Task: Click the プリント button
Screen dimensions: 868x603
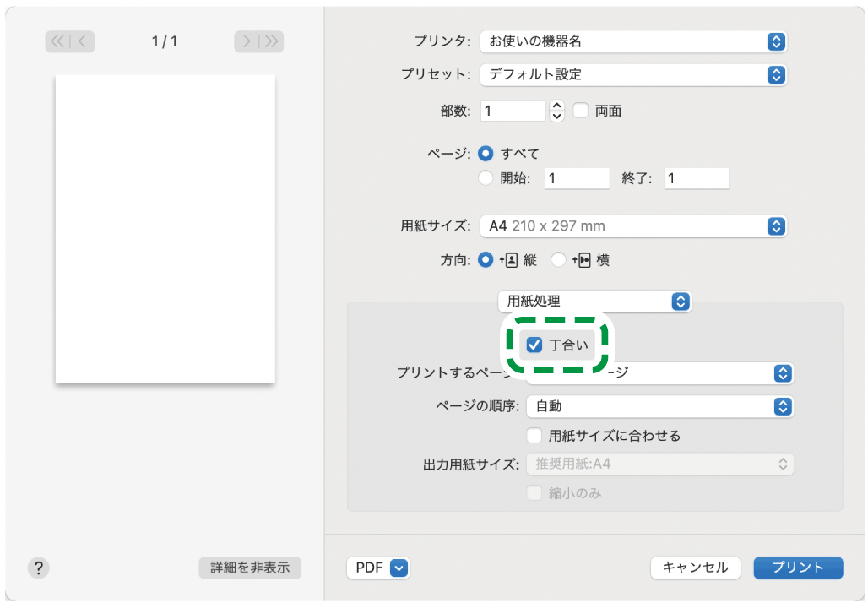Action: click(797, 568)
